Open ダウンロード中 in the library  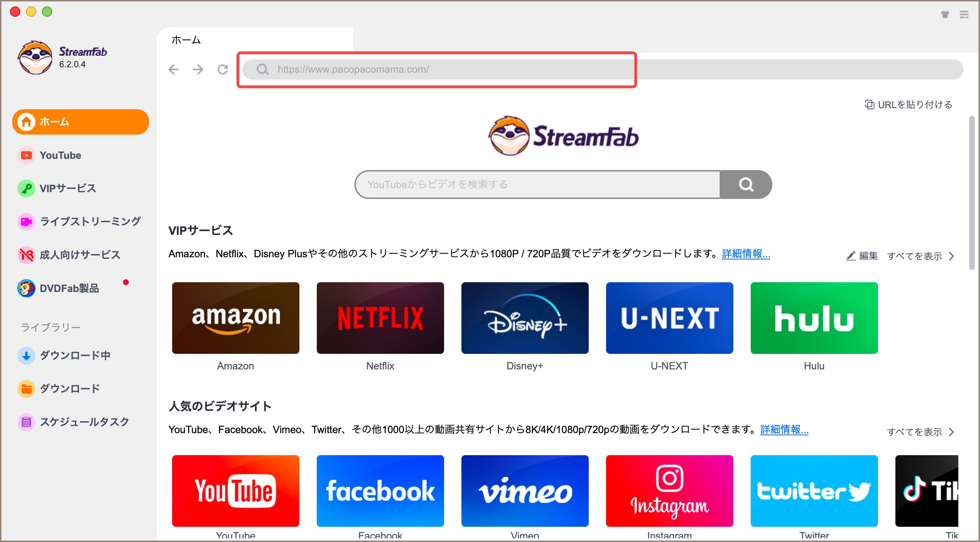(x=64, y=356)
